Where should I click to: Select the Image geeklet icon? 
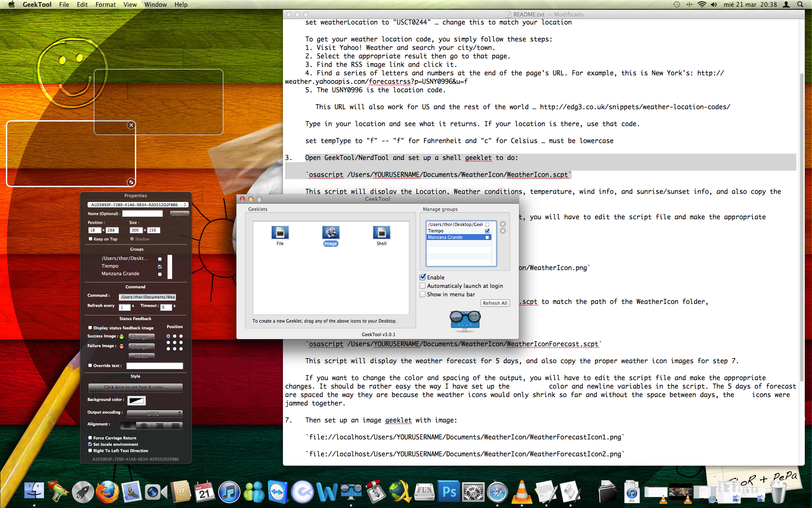[331, 233]
